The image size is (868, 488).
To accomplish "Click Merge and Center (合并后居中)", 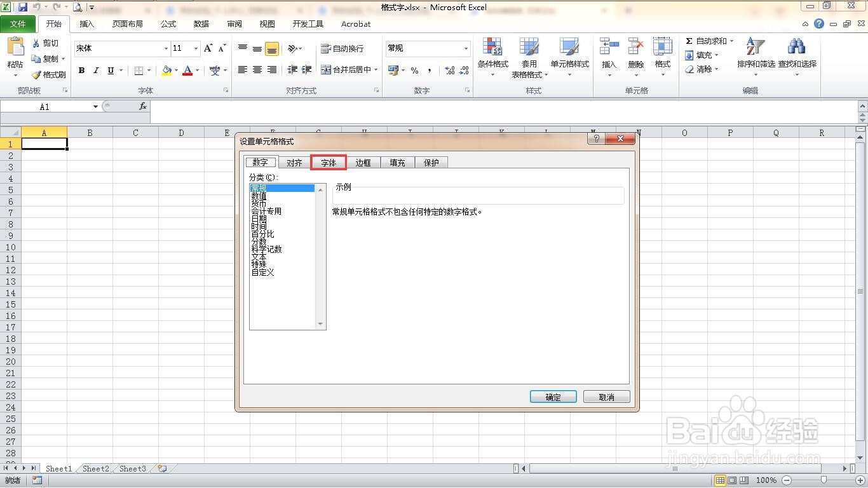I will 346,70.
